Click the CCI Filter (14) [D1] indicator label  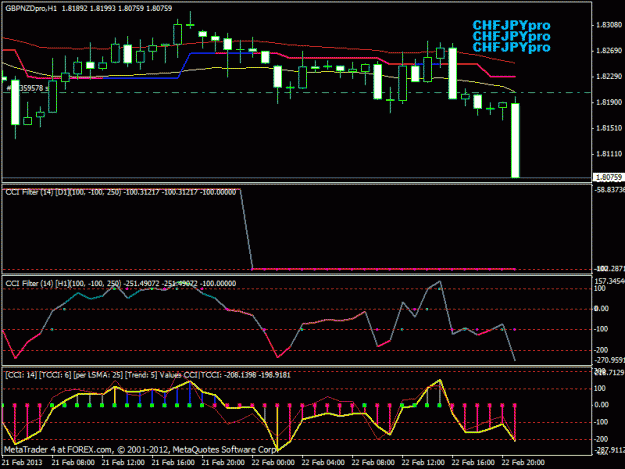click(x=121, y=192)
